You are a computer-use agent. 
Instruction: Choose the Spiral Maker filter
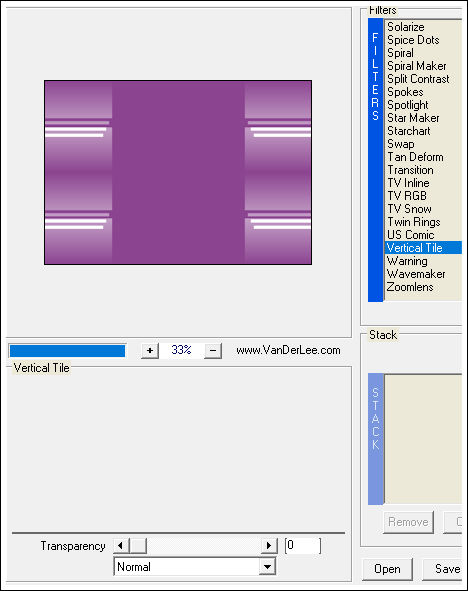coord(416,66)
